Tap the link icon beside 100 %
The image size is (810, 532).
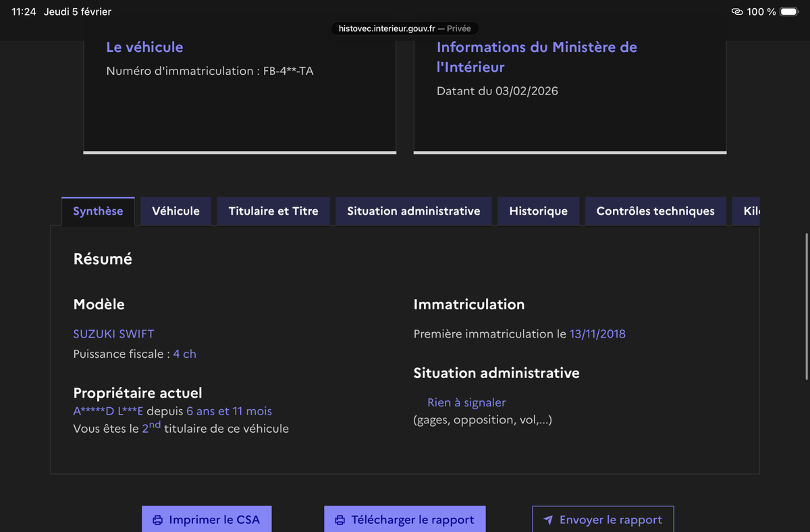coord(737,12)
